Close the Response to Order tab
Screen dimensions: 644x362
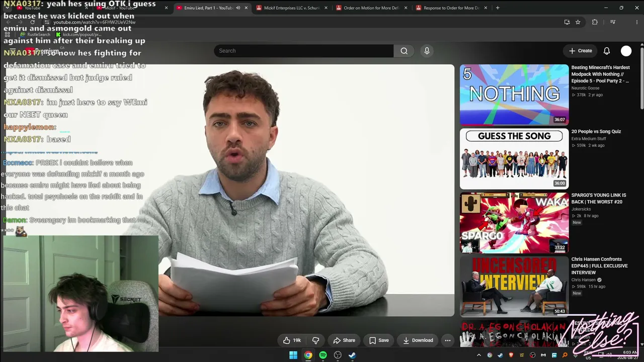tap(486, 8)
